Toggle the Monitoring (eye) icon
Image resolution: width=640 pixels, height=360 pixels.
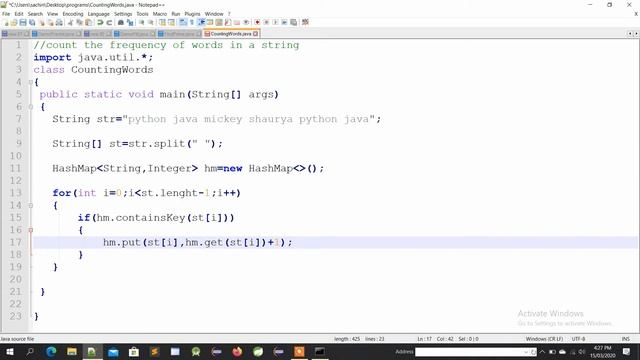click(x=246, y=22)
